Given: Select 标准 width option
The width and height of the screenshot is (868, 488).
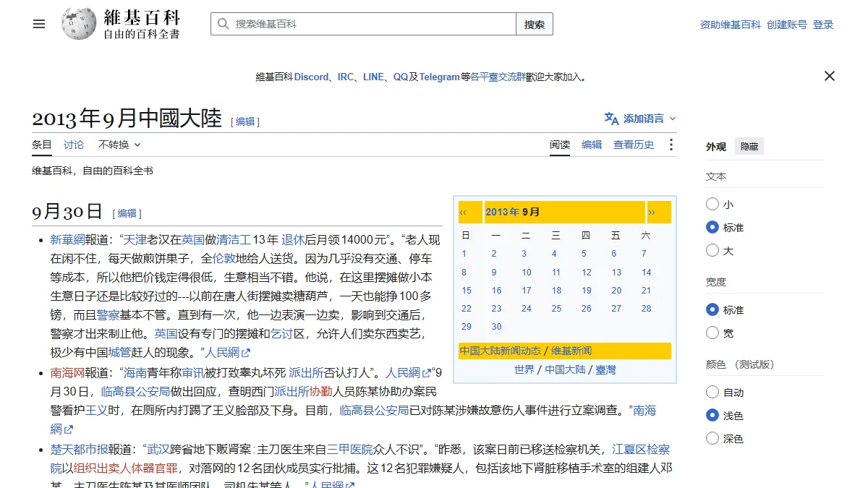Looking at the screenshot, I should 712,310.
